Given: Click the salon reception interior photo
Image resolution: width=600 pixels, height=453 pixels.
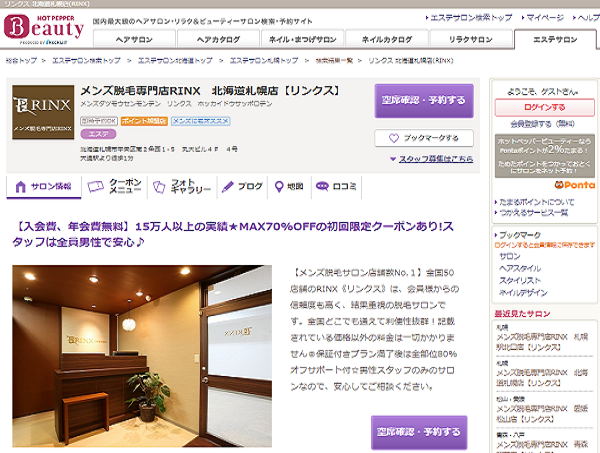Looking at the screenshot, I should pos(142,356).
